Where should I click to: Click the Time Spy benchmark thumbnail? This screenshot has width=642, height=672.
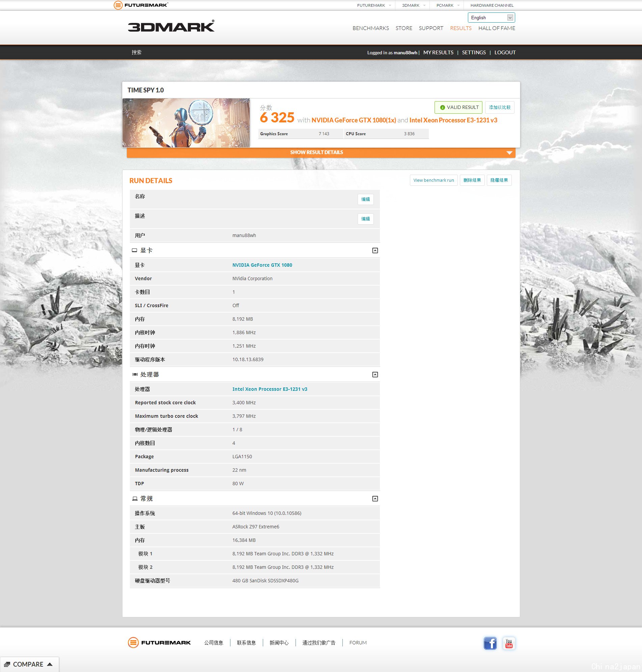pos(186,123)
